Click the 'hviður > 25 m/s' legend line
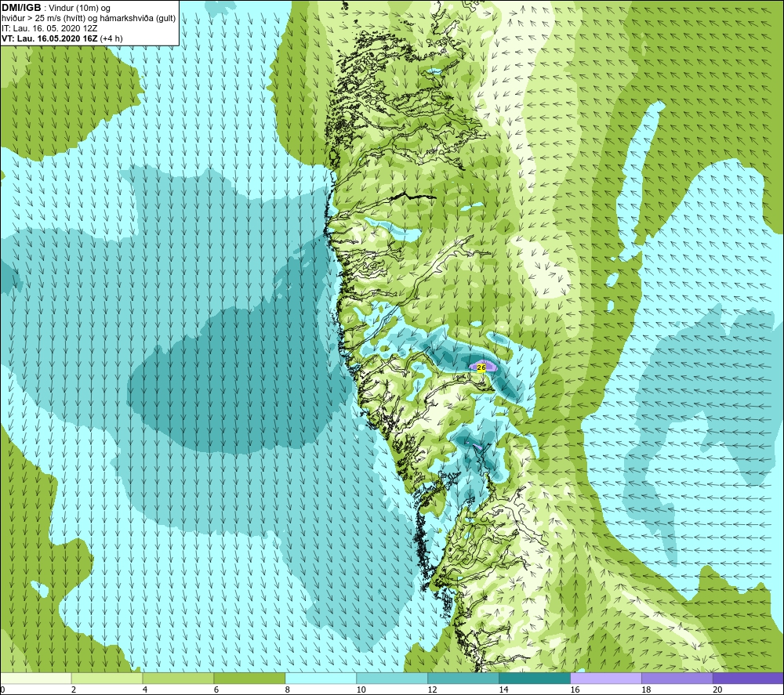 [89, 19]
